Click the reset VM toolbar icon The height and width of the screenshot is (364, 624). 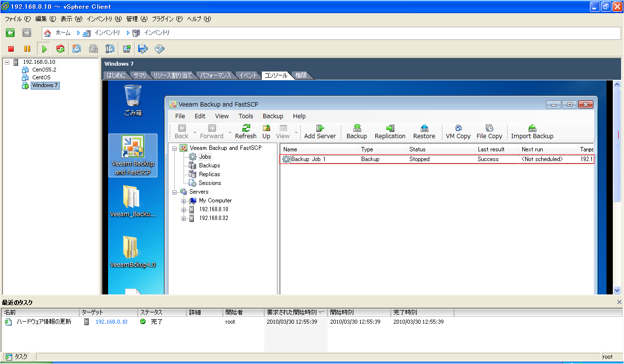coord(60,49)
